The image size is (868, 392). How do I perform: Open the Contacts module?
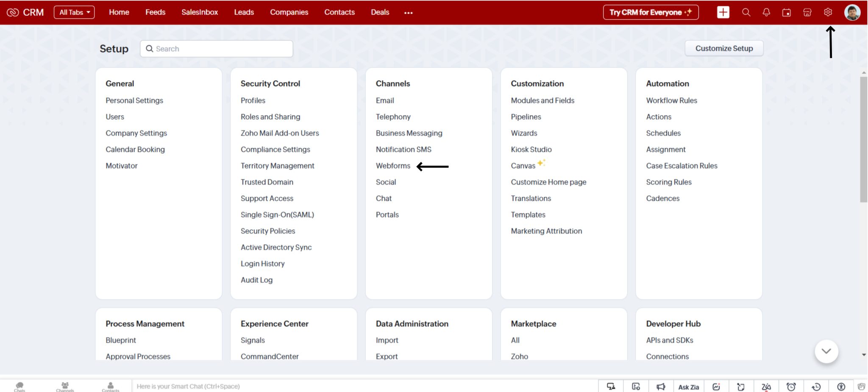click(x=339, y=12)
